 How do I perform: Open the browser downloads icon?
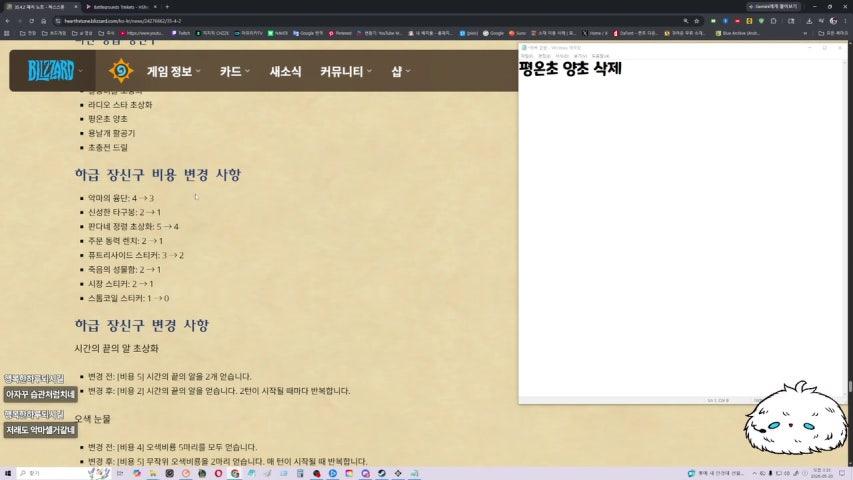(x=809, y=21)
